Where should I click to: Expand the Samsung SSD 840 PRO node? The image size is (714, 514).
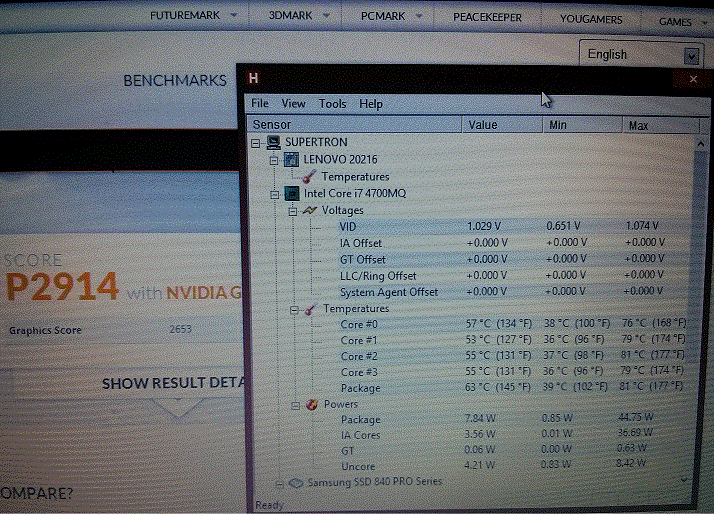point(280,484)
